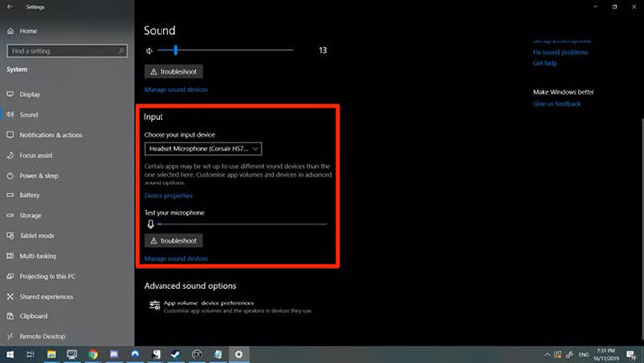Open output Manage sound devices link
The image size is (644, 363).
[x=175, y=89]
